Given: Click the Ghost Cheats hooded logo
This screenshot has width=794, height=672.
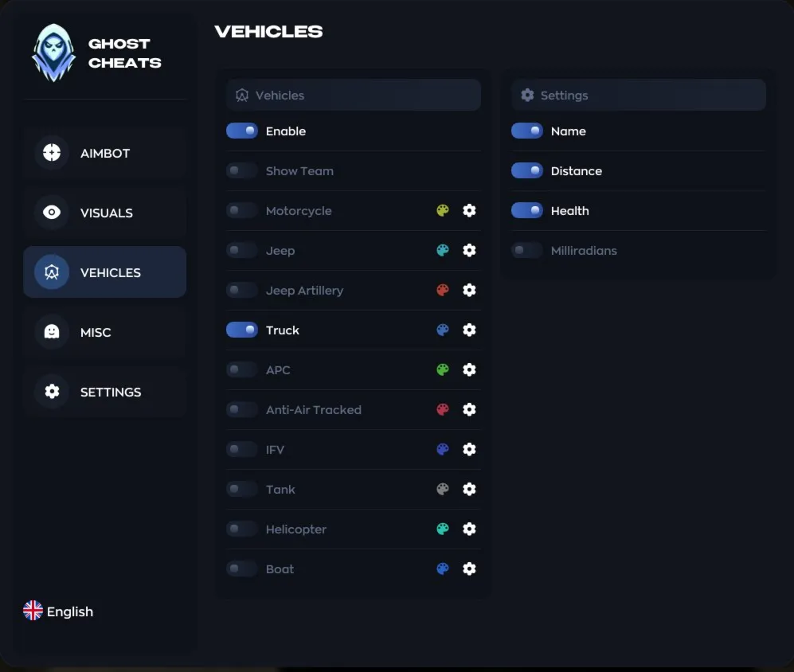Looking at the screenshot, I should pos(53,53).
